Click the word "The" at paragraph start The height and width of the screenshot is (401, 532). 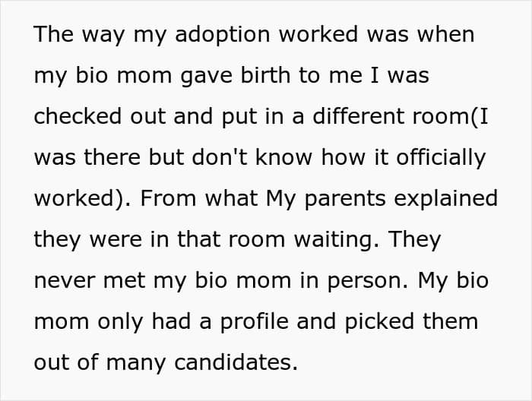(x=54, y=34)
